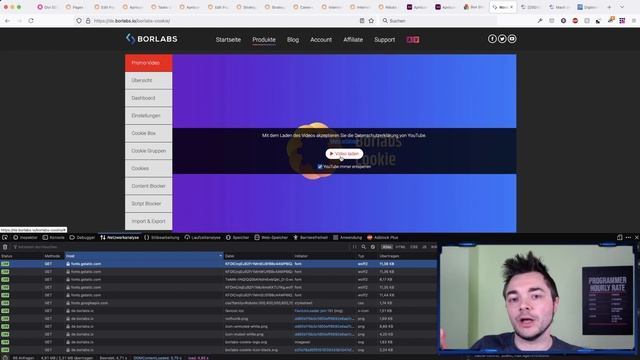Visit Borlabs Facebook page via icon
The image size is (640, 360).
492,39
